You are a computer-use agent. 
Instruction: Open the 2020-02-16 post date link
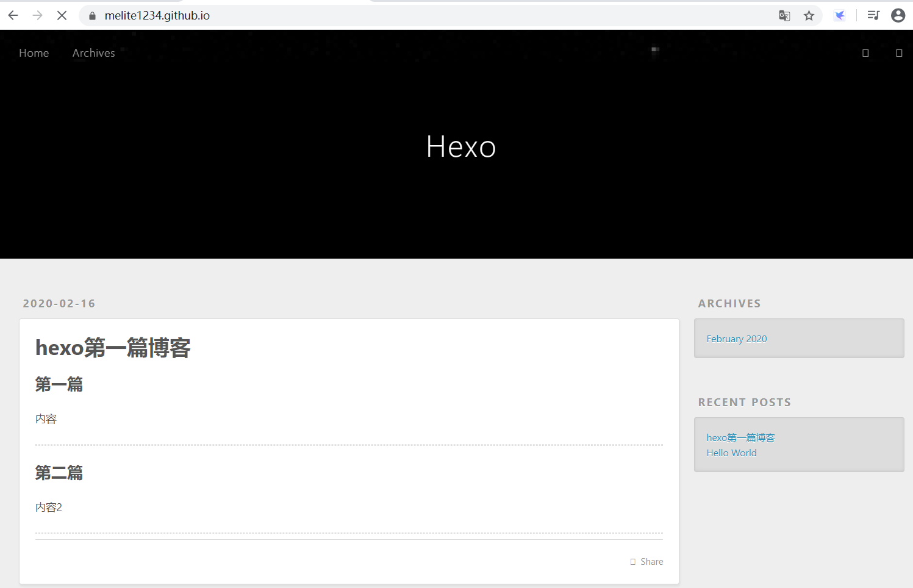59,304
